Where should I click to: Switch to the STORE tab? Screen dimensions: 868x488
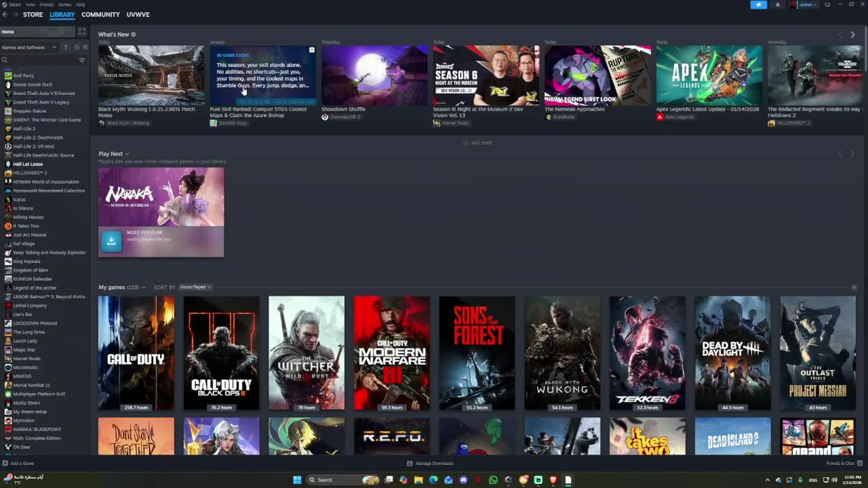tap(33, 14)
